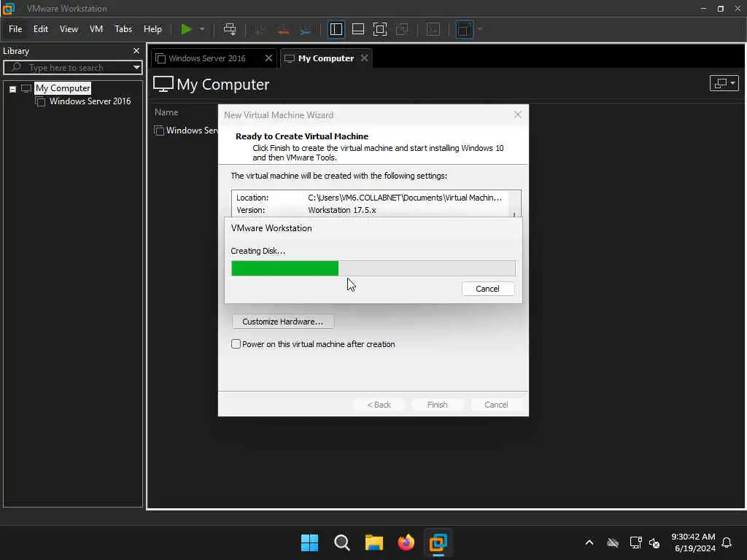Click the Stretch Guest display toolbar icon

click(465, 29)
